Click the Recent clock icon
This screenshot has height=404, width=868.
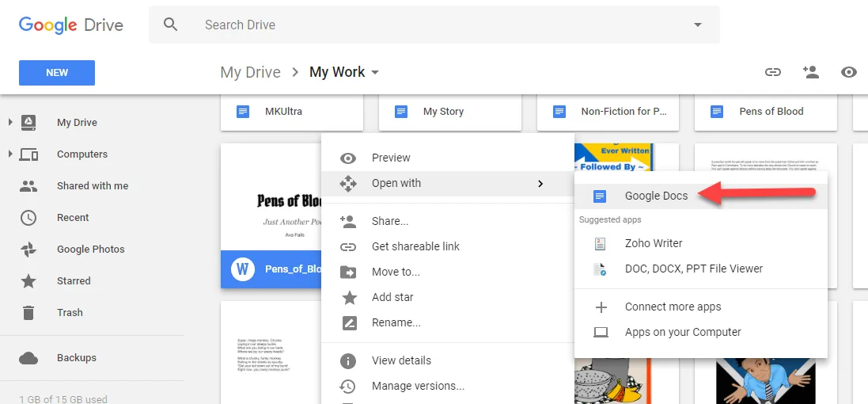click(28, 218)
